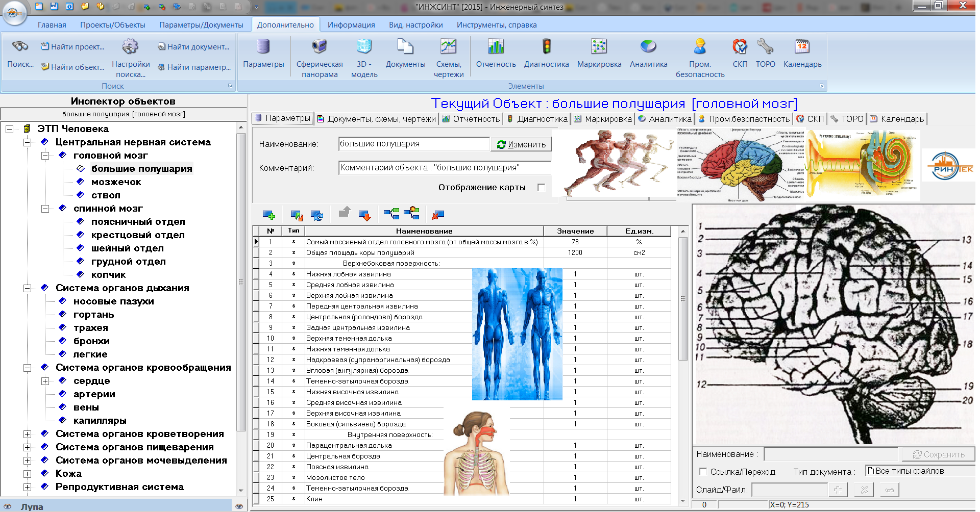Click the add parameter icon with green plus

pos(269,215)
